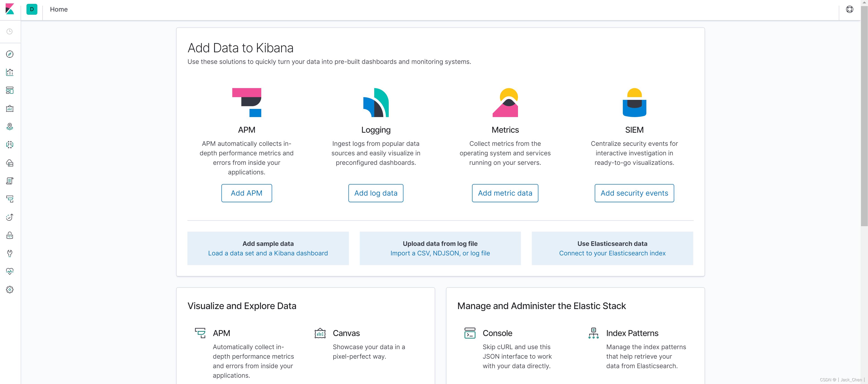
Task: Open Dev Tools from the sidebar
Action: coord(10,253)
